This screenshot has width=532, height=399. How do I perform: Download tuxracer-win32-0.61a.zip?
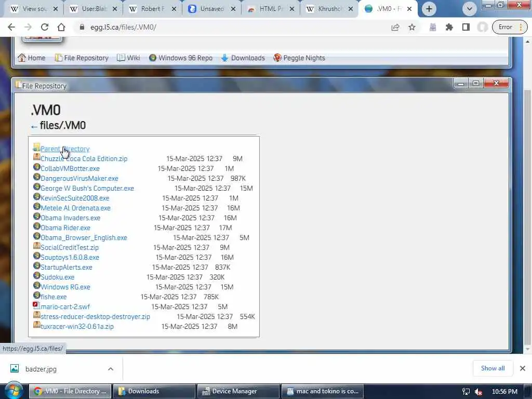click(77, 326)
